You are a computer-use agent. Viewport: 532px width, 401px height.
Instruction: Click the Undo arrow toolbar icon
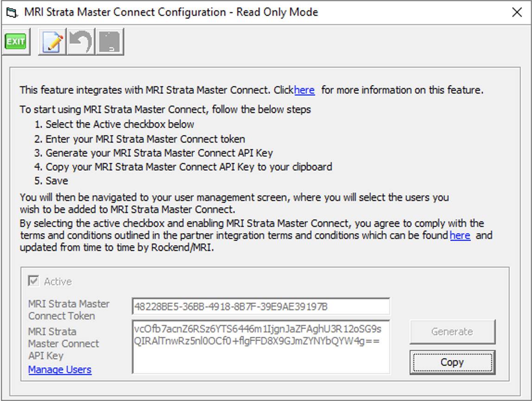[81, 42]
